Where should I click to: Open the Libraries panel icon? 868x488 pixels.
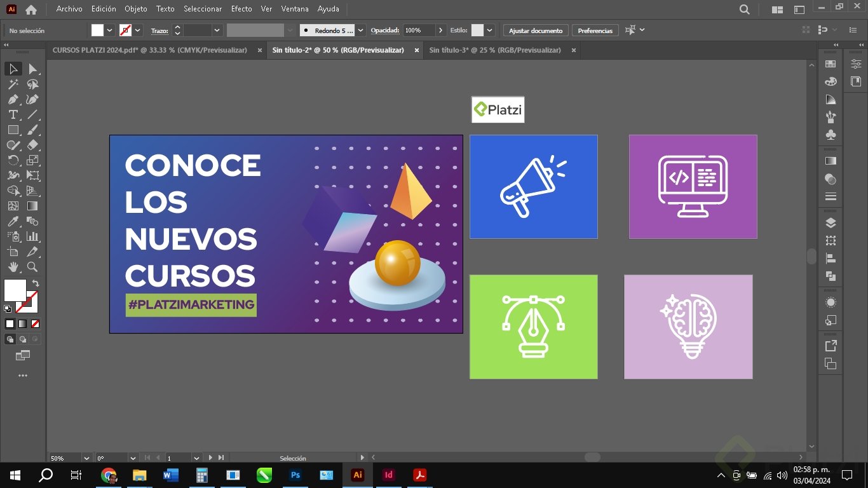(x=856, y=82)
